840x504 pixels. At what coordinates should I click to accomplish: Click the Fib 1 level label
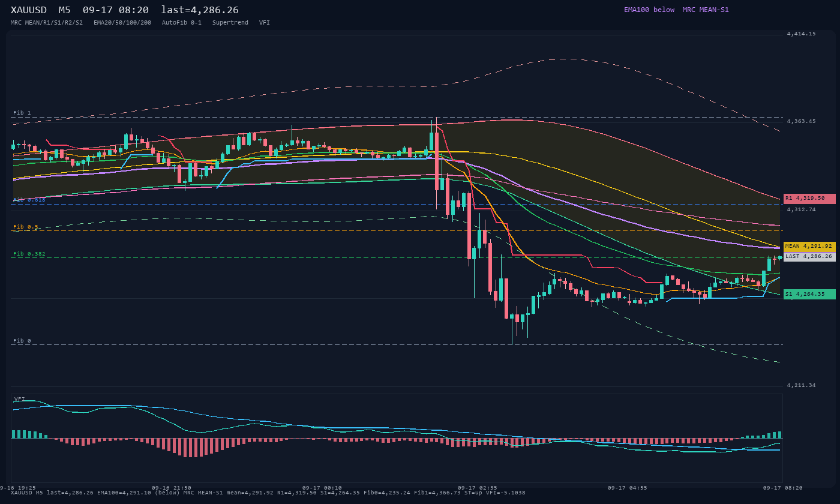(22, 113)
